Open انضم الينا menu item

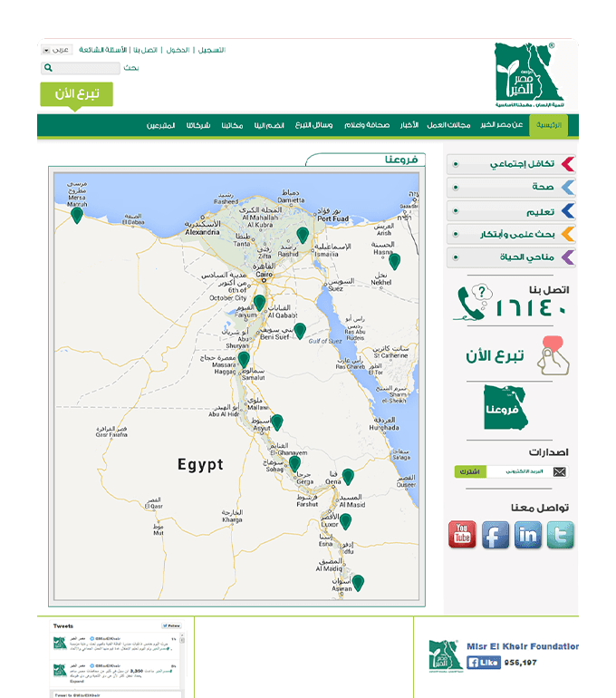[x=269, y=125]
